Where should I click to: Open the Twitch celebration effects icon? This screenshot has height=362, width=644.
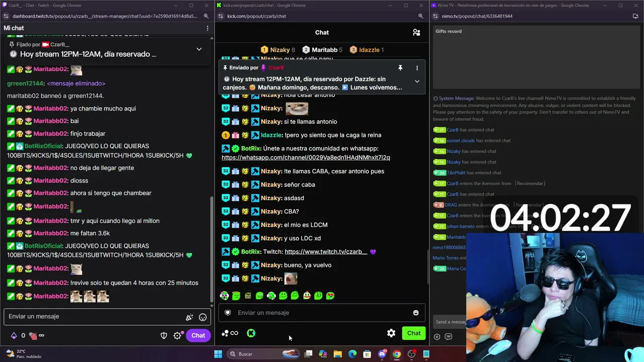189,317
